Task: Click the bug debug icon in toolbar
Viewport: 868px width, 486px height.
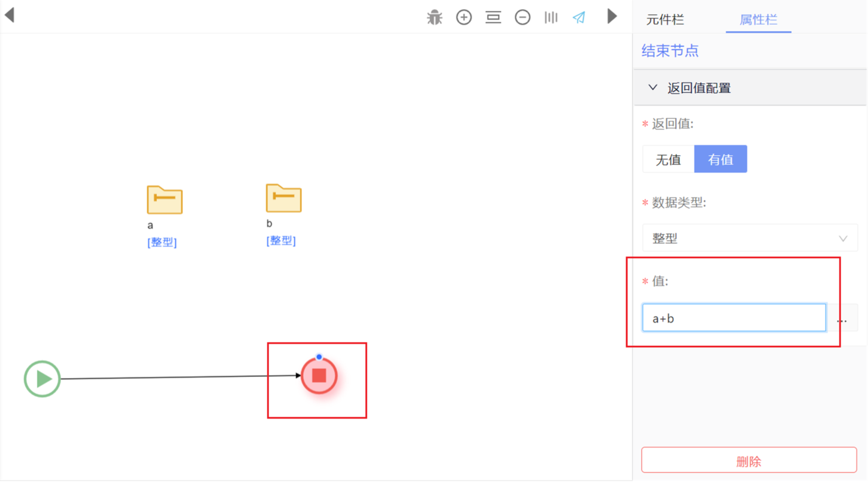Action: pyautogui.click(x=434, y=17)
